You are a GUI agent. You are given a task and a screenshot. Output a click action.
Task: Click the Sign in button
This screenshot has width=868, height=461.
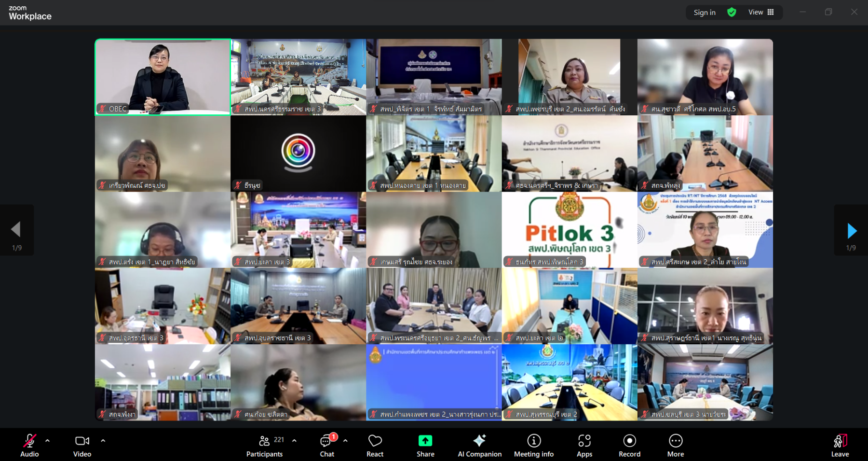click(704, 13)
